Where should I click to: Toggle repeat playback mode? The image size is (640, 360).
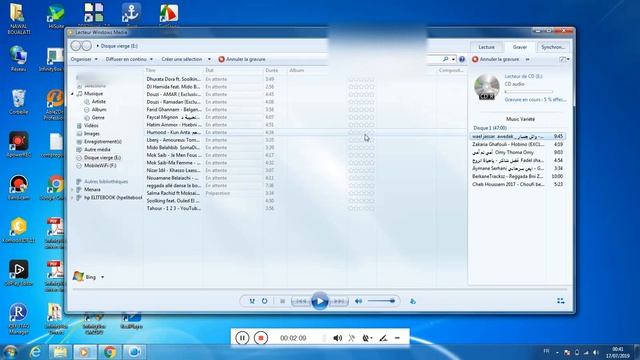264,301
